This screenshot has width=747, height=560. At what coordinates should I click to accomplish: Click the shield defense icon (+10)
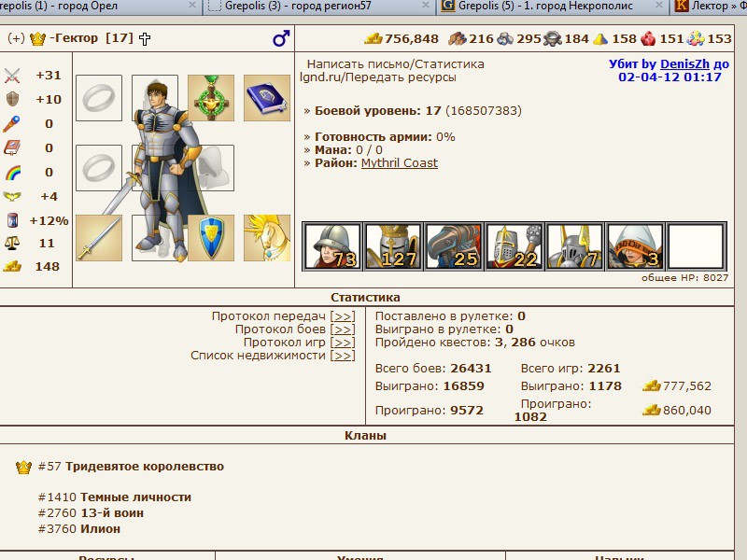(x=12, y=99)
